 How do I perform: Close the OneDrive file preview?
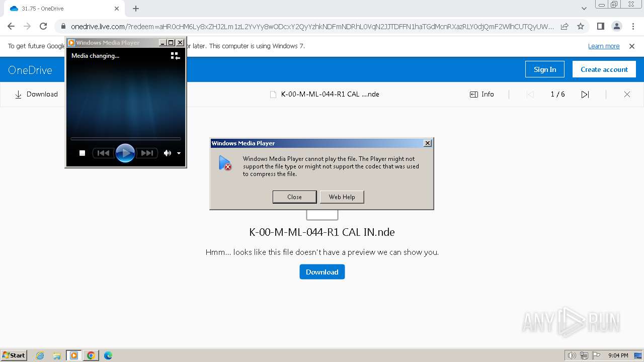tap(627, 94)
